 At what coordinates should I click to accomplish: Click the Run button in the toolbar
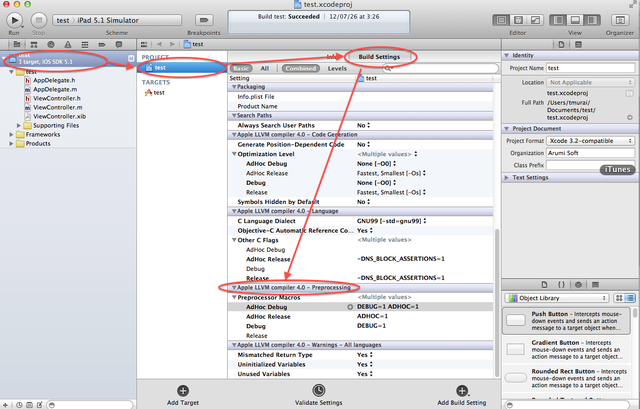[x=14, y=20]
